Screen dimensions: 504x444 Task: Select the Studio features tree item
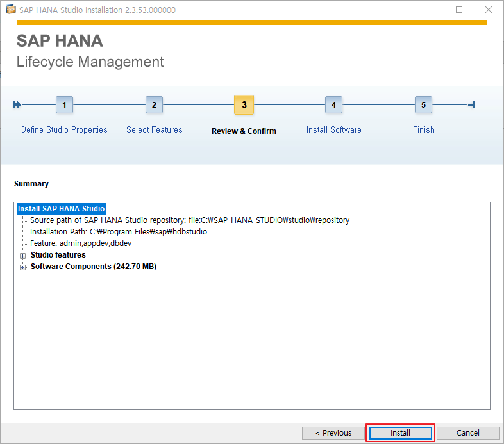coord(58,255)
